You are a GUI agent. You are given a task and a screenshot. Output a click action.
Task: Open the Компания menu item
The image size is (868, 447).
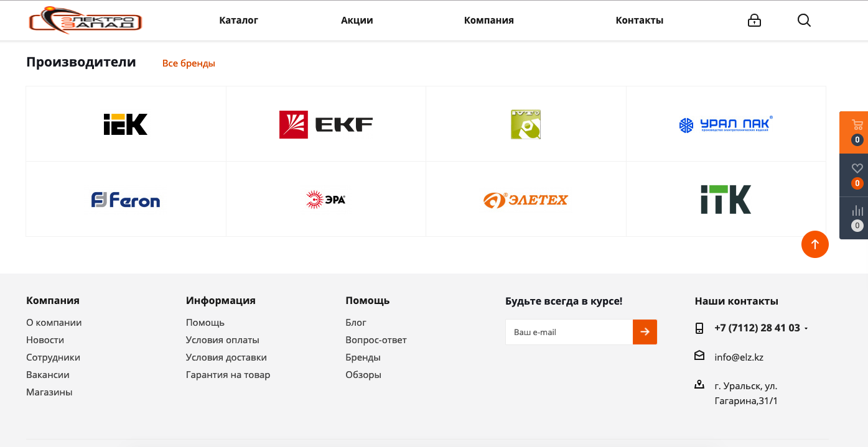click(489, 21)
